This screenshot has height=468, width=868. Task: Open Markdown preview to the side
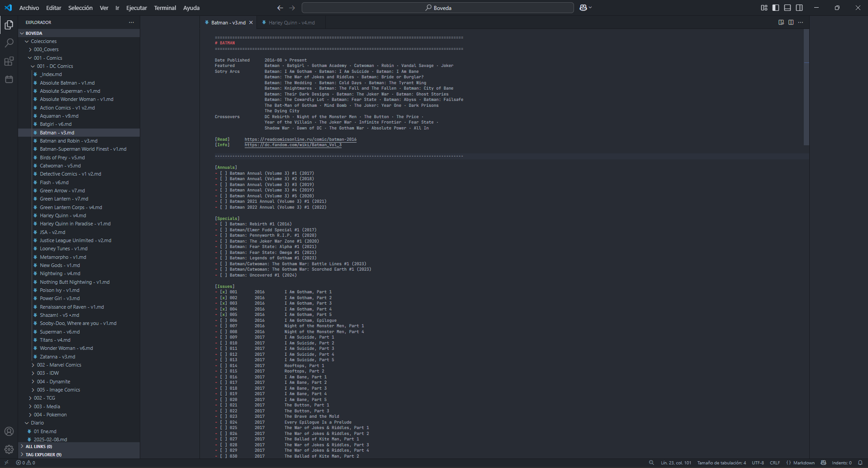pos(781,22)
